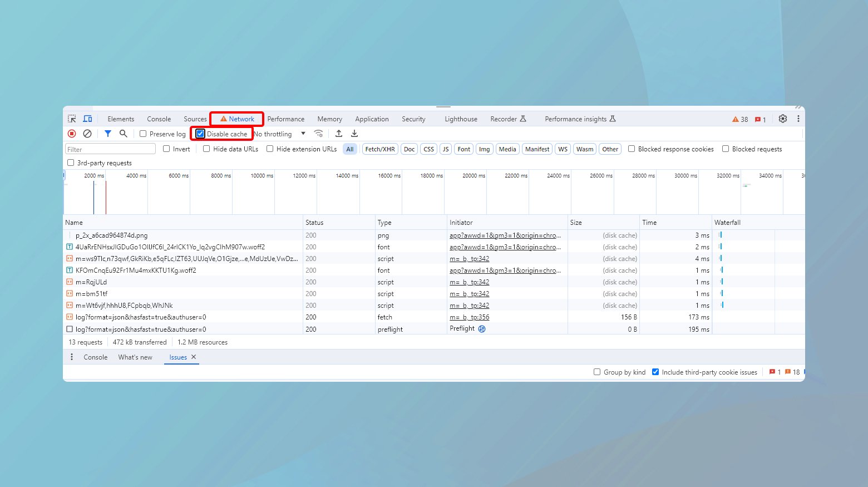
Task: Click the export HAR download icon
Action: coord(354,134)
